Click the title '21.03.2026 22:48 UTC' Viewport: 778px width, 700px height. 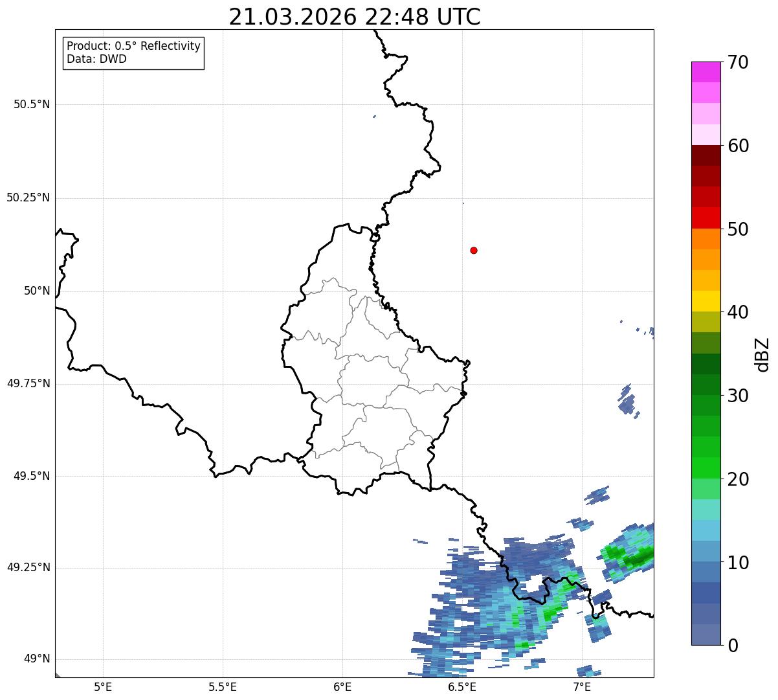[355, 17]
